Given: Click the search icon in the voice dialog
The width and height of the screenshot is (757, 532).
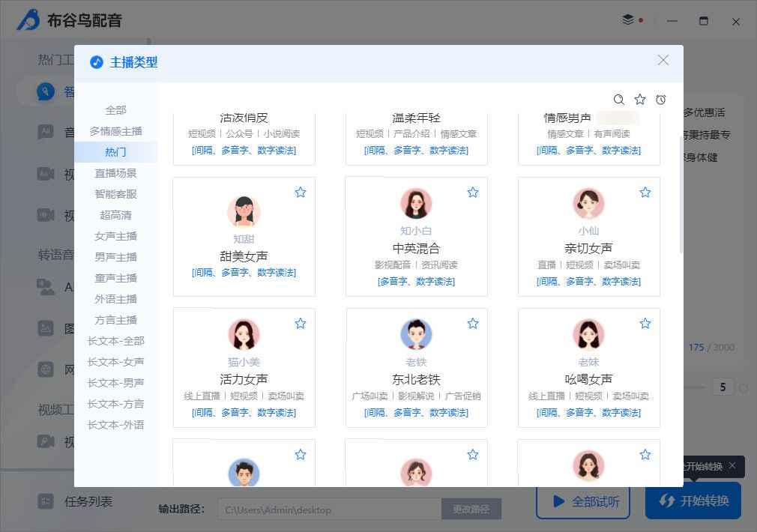Looking at the screenshot, I should [x=618, y=100].
